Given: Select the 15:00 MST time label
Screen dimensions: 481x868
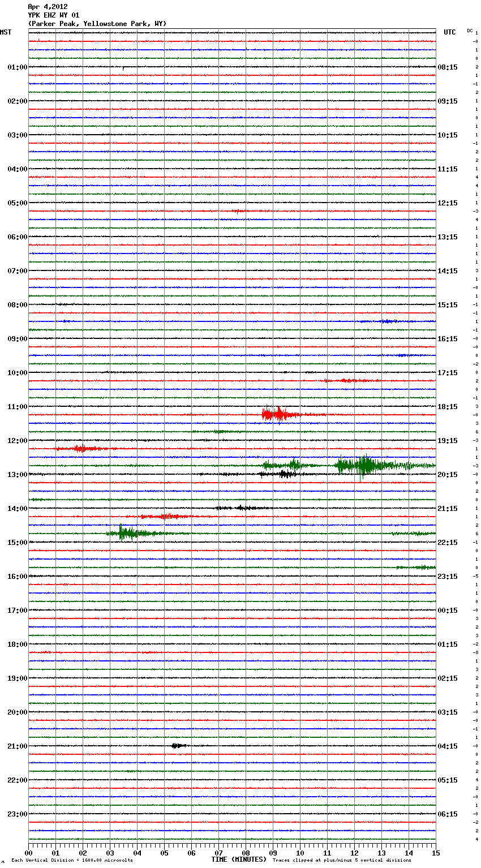Looking at the screenshot, I should [x=18, y=543].
